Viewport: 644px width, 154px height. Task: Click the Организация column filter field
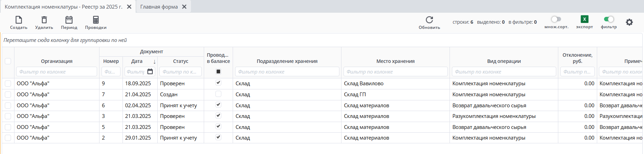(56, 72)
